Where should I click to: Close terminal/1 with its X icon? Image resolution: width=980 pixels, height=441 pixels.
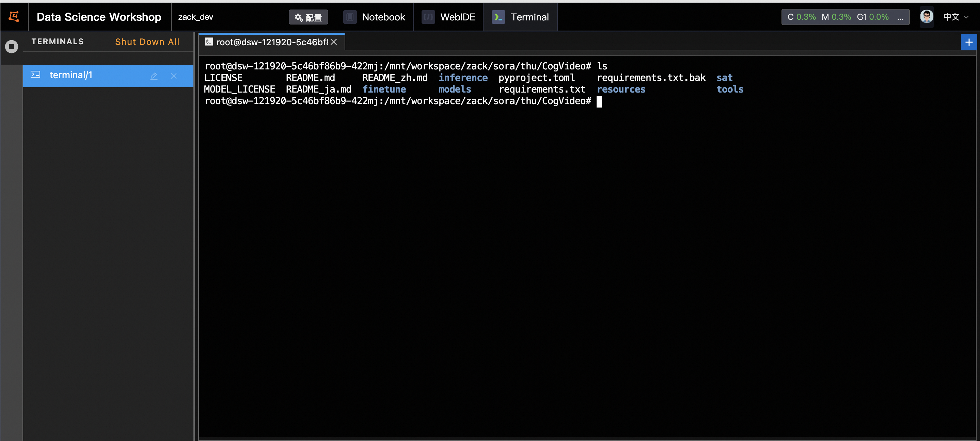tap(173, 76)
